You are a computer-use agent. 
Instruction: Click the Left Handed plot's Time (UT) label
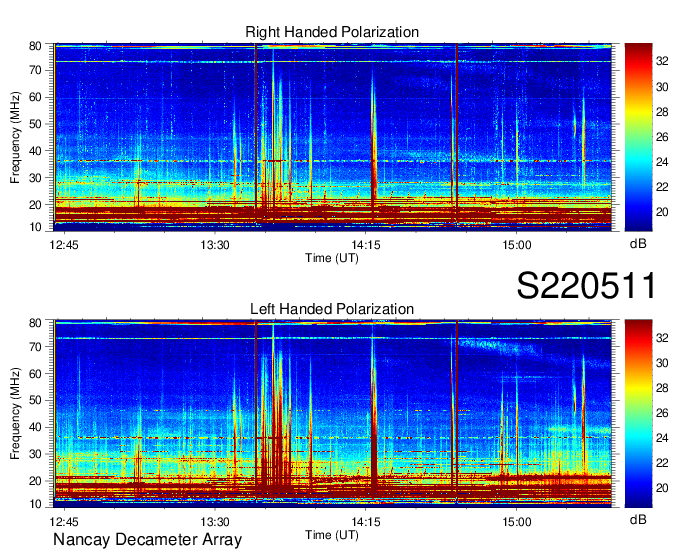point(332,535)
